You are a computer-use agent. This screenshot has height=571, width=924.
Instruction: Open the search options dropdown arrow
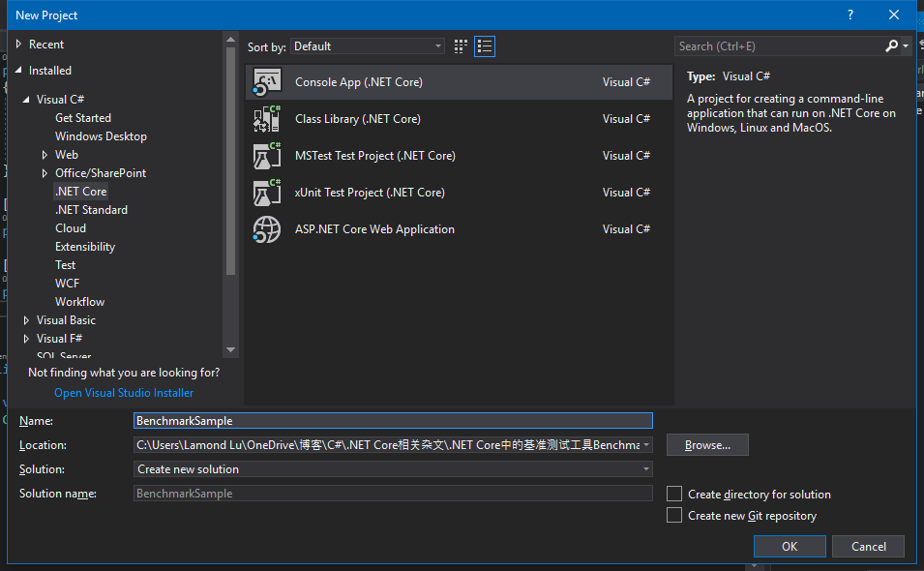pos(906,45)
